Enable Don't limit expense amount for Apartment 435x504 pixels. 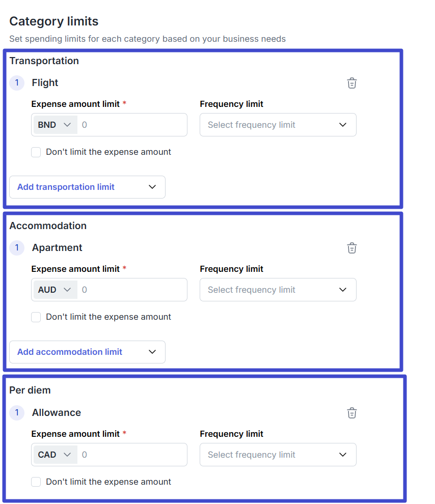(36, 317)
